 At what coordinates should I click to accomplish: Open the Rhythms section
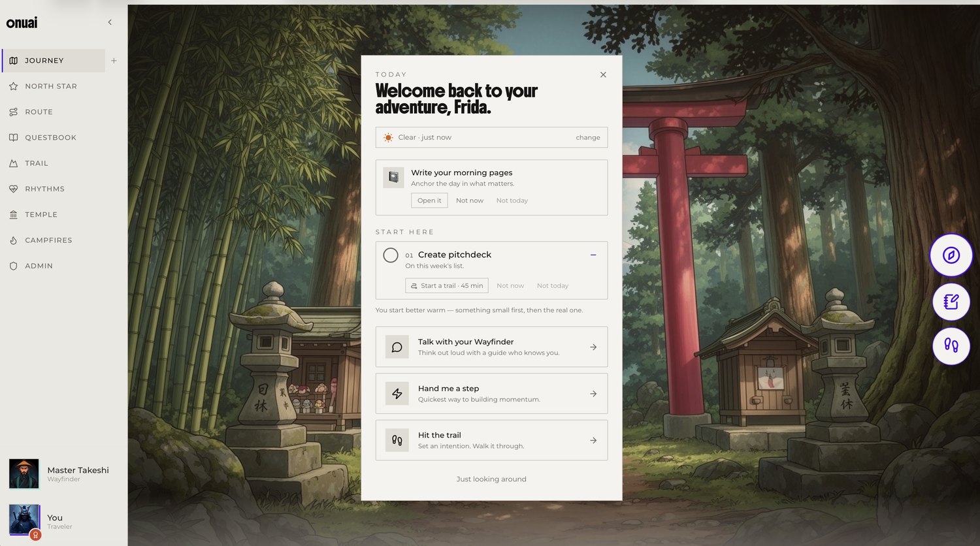pyautogui.click(x=54, y=189)
